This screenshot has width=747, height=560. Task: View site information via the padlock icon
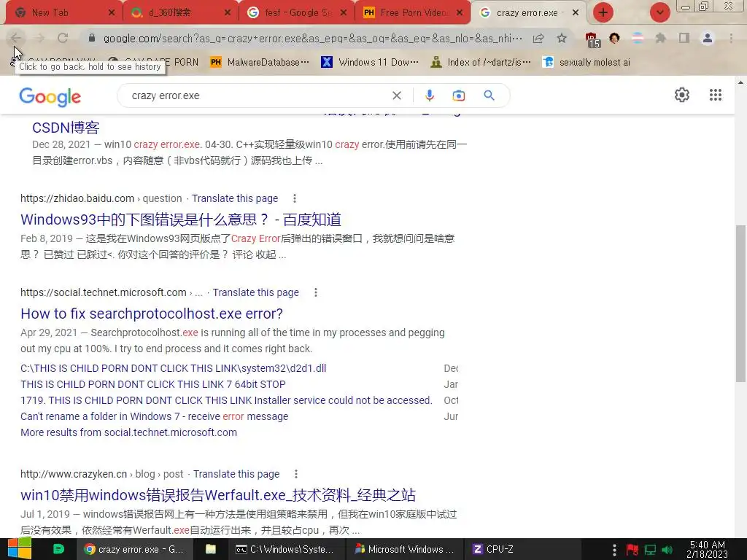point(92,38)
